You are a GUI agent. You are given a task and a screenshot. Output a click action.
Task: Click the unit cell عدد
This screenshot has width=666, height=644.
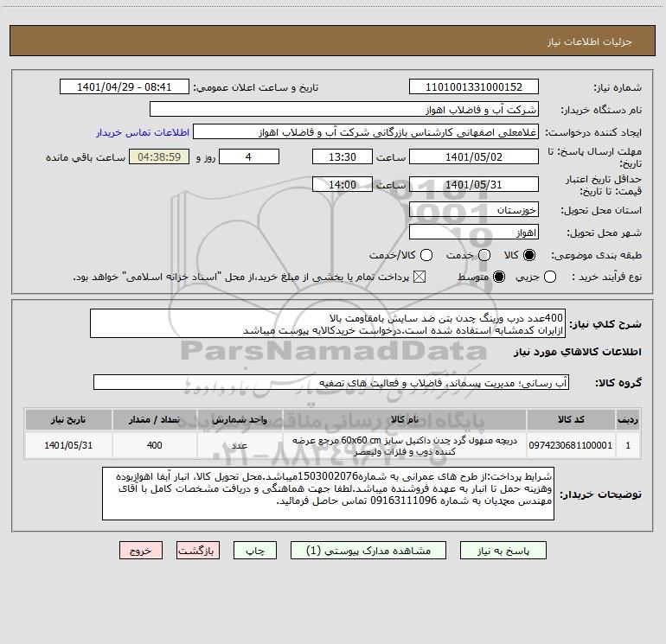click(x=240, y=445)
